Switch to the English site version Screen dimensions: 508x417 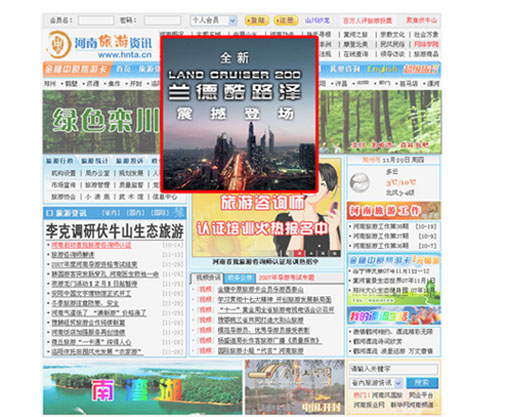click(x=382, y=69)
